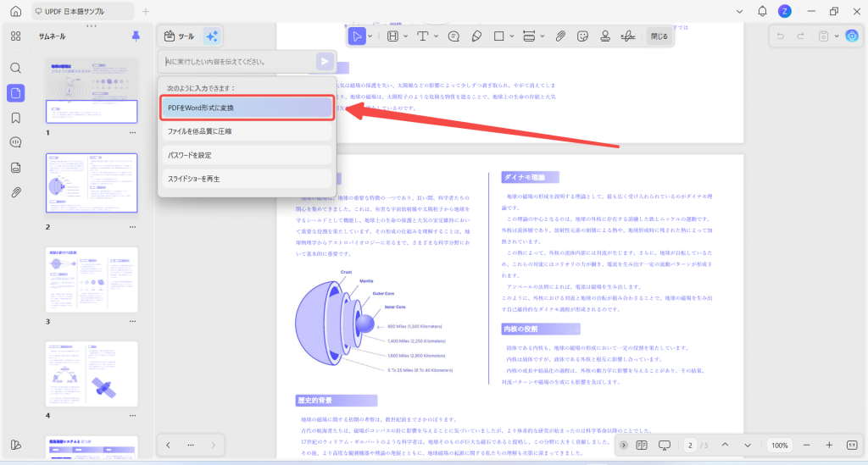Select the highlighted page thumbnails sidebar icon
This screenshot has width=868, height=465.
[15, 93]
